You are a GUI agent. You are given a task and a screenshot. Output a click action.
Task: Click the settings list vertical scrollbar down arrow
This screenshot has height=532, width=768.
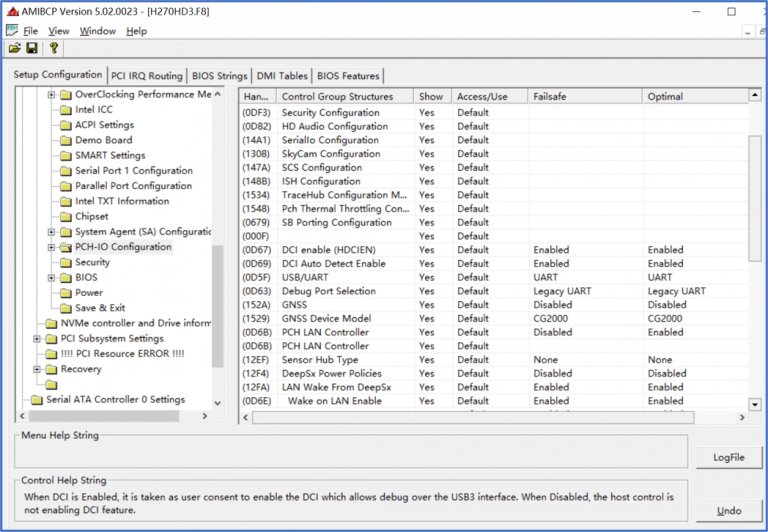coord(755,404)
